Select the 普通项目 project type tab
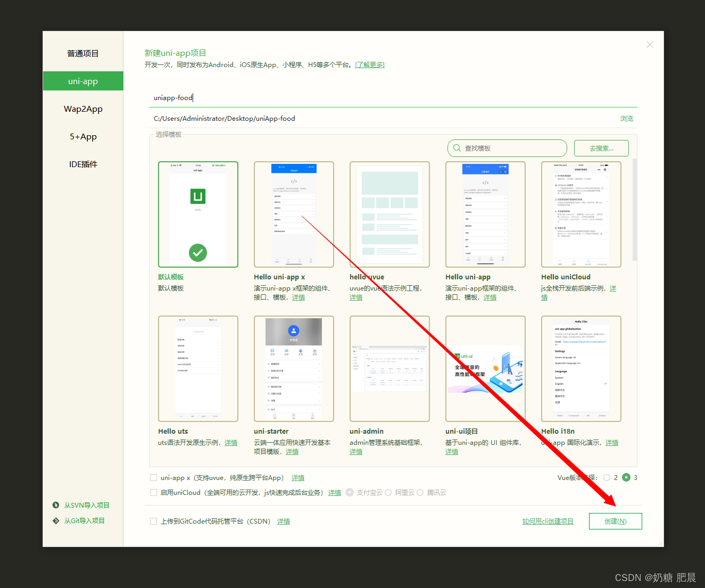This screenshot has height=588, width=705. coord(83,53)
